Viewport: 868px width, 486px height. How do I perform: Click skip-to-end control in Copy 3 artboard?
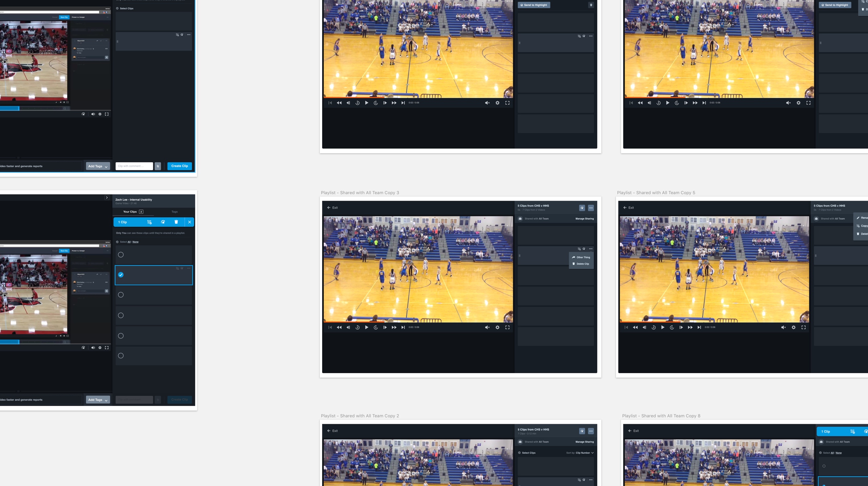click(403, 327)
